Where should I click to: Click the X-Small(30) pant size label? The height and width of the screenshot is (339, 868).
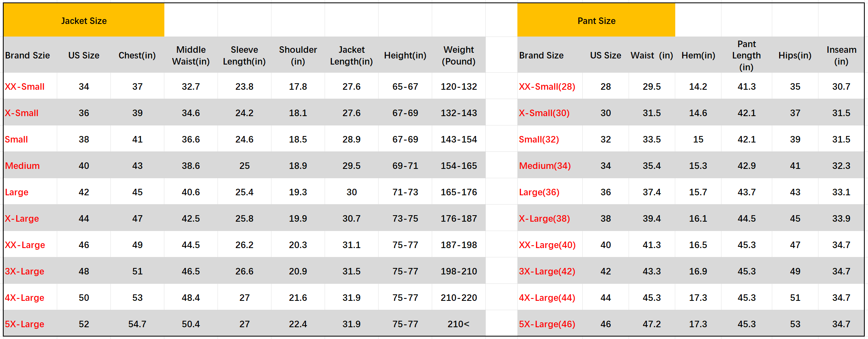[544, 113]
